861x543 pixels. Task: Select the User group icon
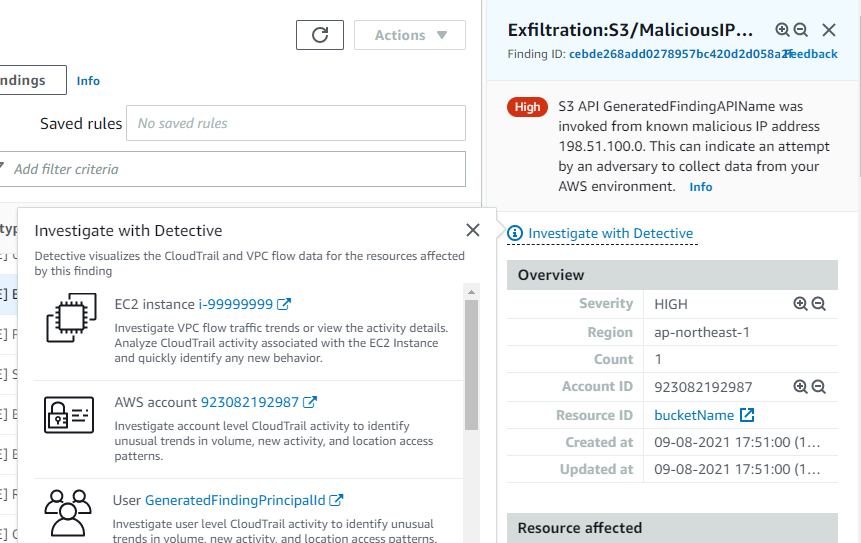[x=68, y=513]
